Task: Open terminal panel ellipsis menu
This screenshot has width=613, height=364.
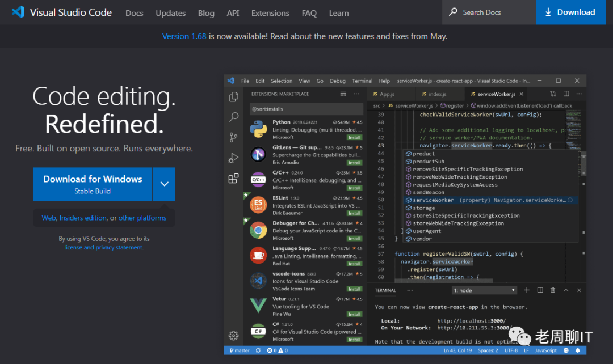Action: 410,290
